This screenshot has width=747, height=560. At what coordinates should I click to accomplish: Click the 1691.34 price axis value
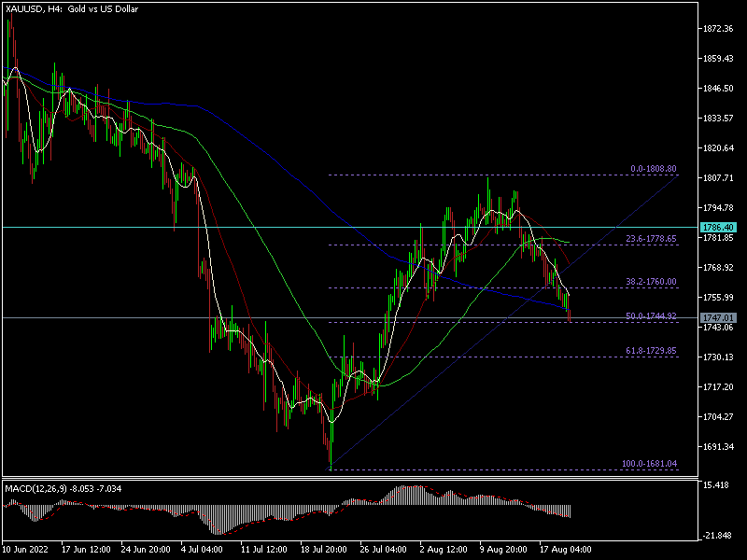[718, 447]
